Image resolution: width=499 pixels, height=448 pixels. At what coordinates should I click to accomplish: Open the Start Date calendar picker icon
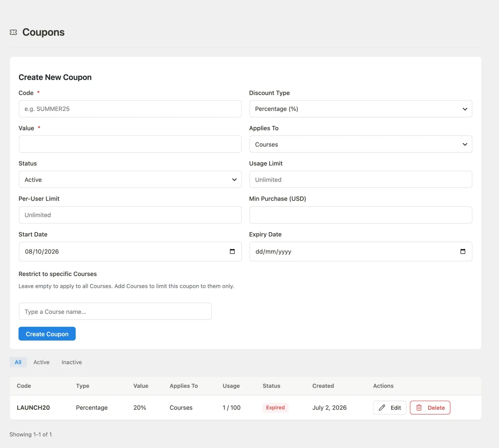[x=232, y=251]
